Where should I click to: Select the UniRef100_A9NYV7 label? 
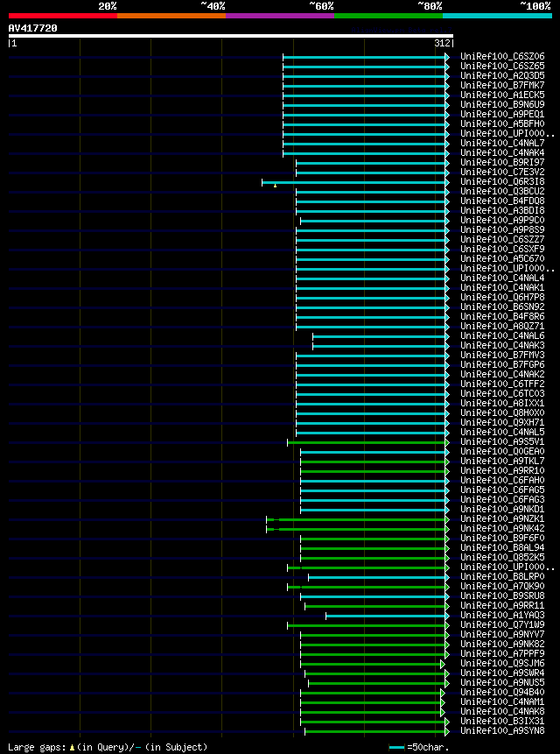tap(502, 634)
